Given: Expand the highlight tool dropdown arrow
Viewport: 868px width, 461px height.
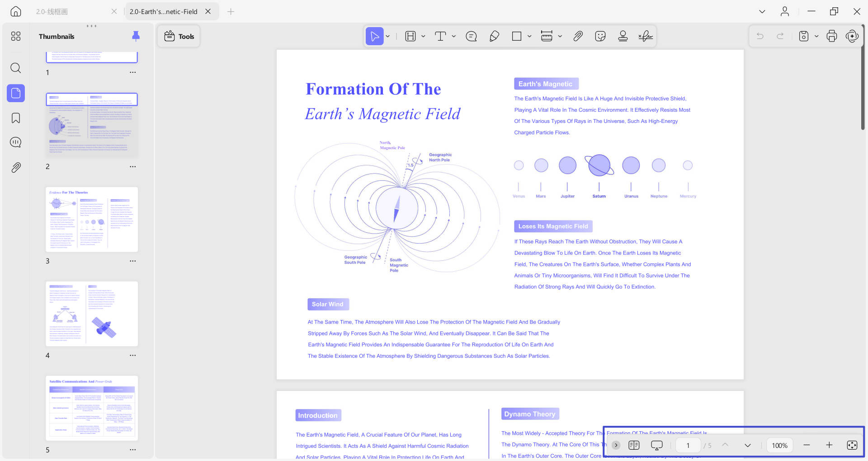Looking at the screenshot, I should click(x=423, y=36).
